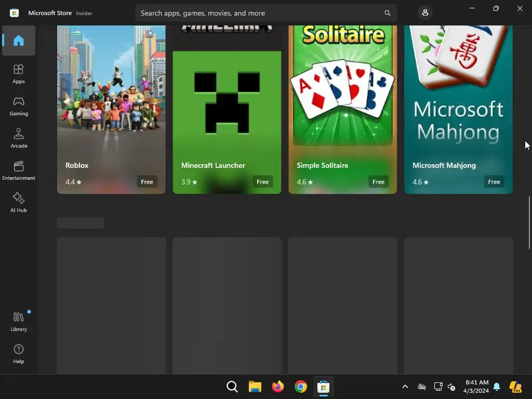Click the Simple Solitaire 4.6 rating
This screenshot has width=532, height=399.
point(304,182)
